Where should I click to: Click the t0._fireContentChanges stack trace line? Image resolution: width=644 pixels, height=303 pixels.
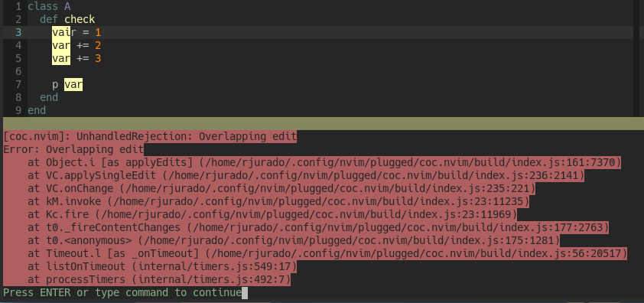(318, 227)
